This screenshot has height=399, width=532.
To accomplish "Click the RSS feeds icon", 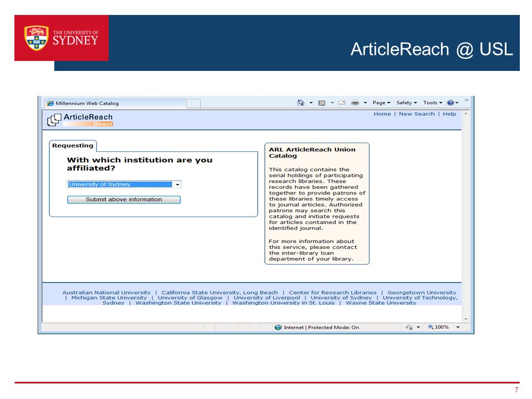I will 321,103.
